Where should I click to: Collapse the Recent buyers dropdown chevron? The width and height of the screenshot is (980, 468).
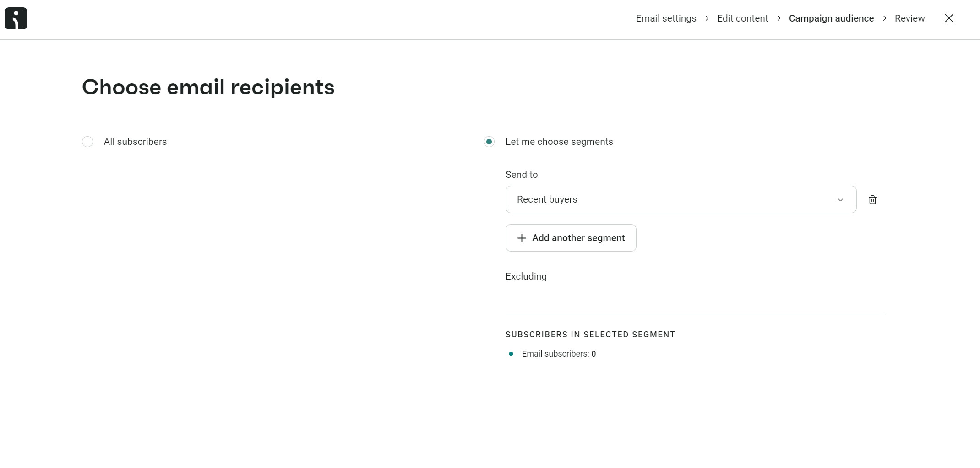tap(841, 200)
